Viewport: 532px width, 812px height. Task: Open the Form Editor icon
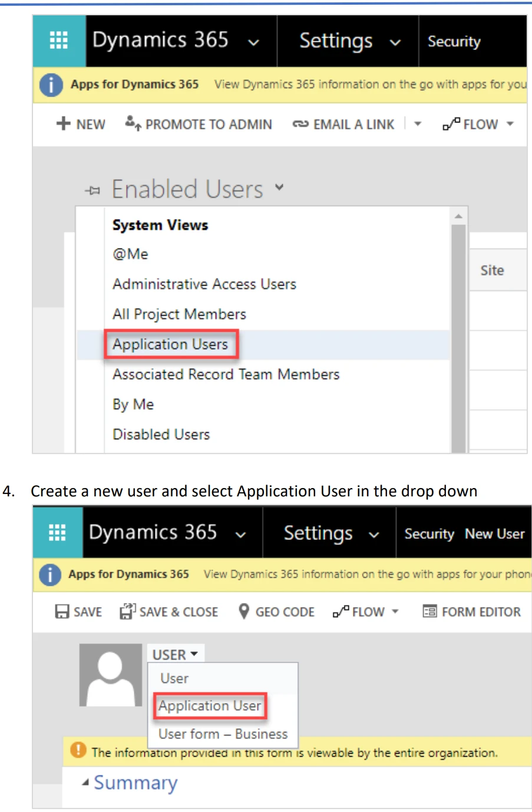pos(429,612)
